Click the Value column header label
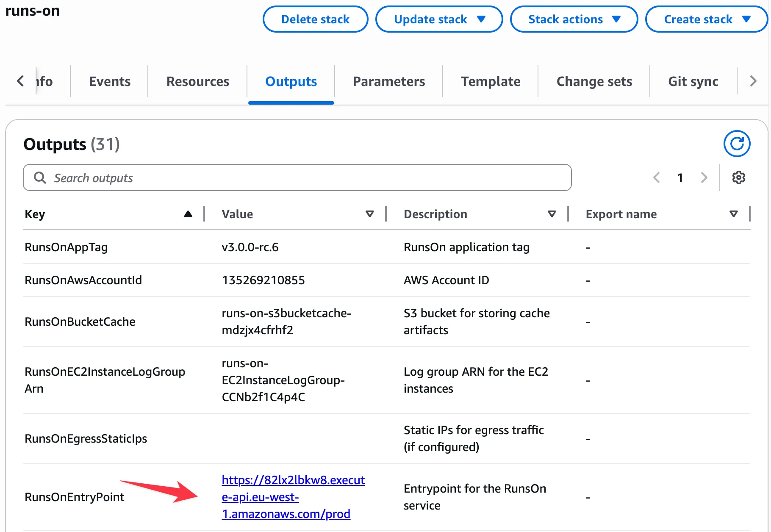Viewport: 771px width, 532px height. tap(237, 214)
